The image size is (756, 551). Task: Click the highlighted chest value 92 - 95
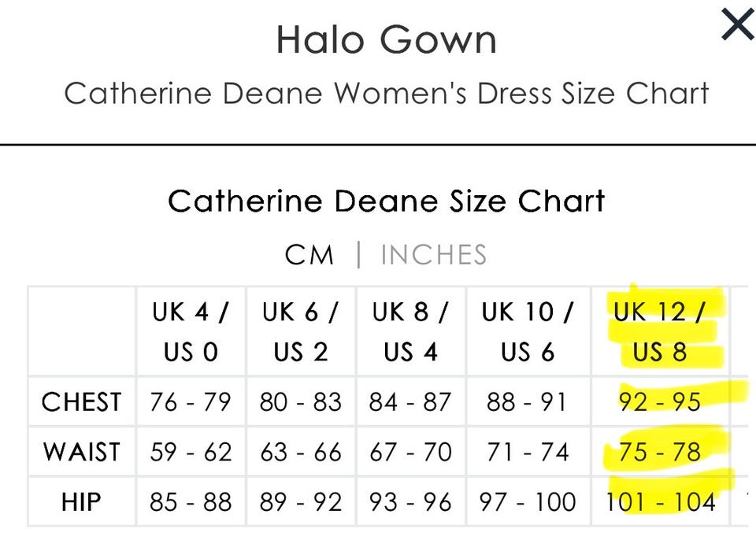[660, 402]
